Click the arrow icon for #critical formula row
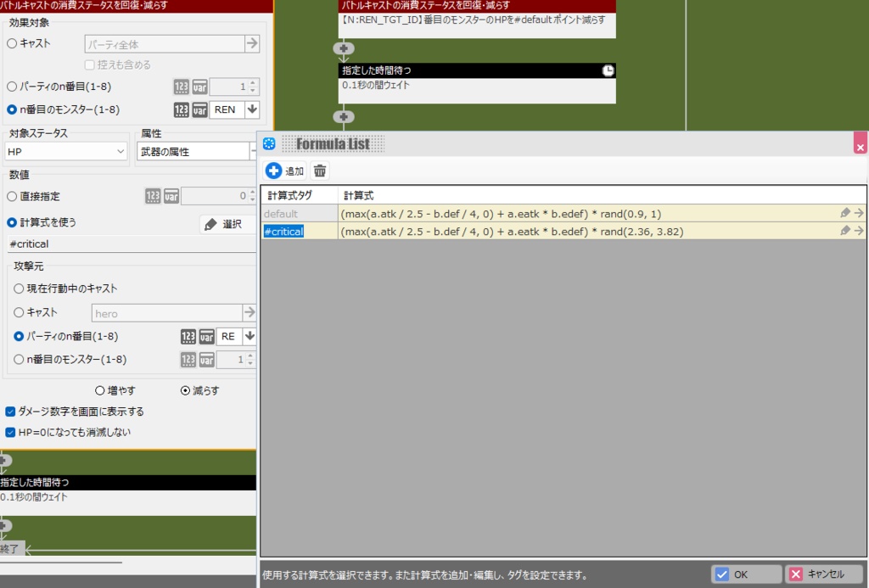 tap(859, 231)
